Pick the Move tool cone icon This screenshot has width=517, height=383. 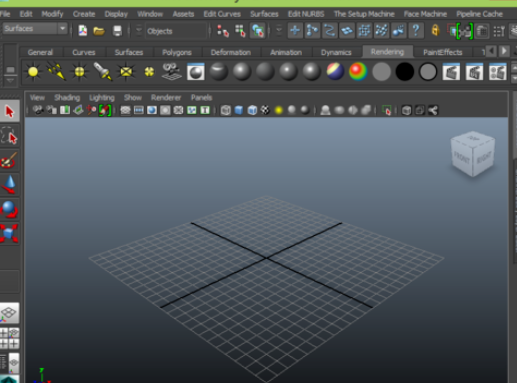(10, 184)
